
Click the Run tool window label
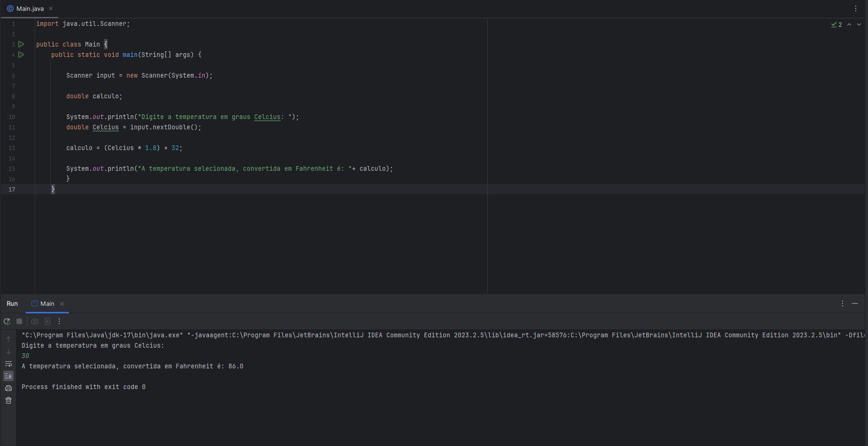(12, 303)
